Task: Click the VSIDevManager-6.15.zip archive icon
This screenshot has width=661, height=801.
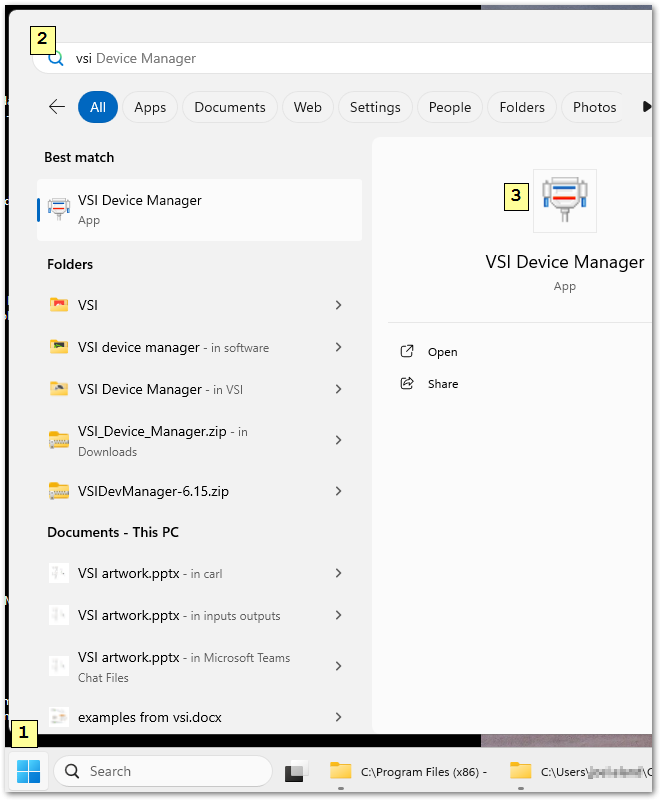Action: tap(59, 491)
